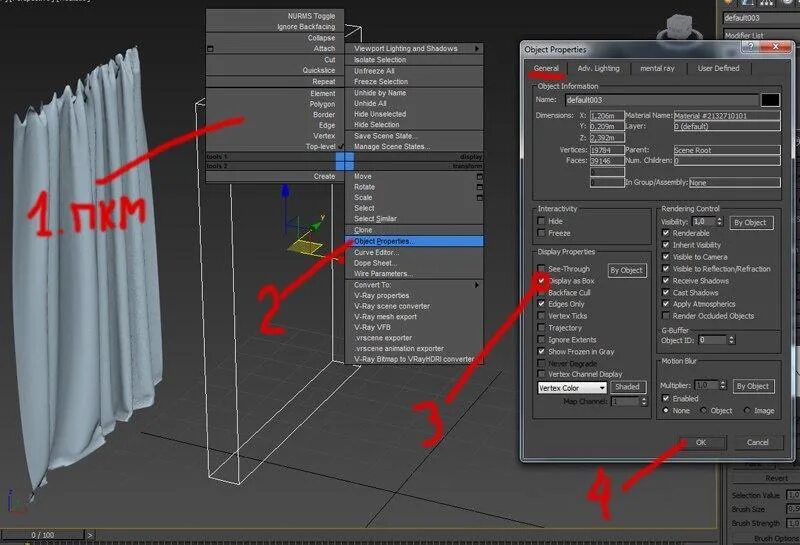Choose Hide Selection in the quad menu

pyautogui.click(x=414, y=125)
